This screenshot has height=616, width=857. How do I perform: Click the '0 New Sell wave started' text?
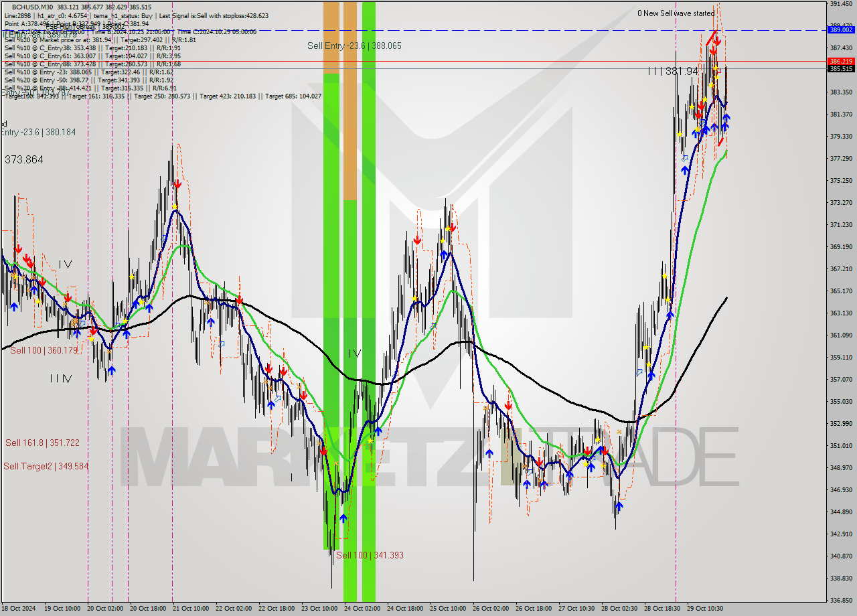(676, 13)
